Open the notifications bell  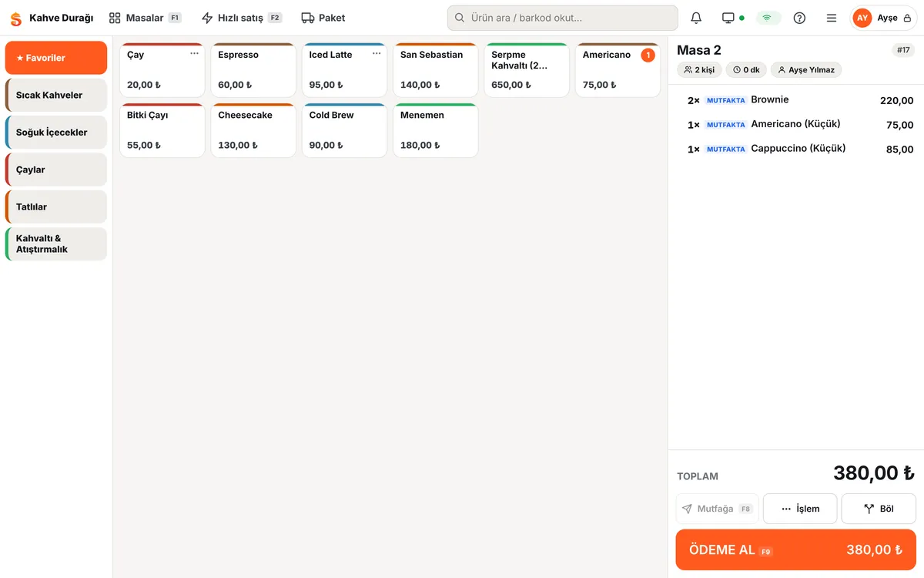click(x=696, y=18)
